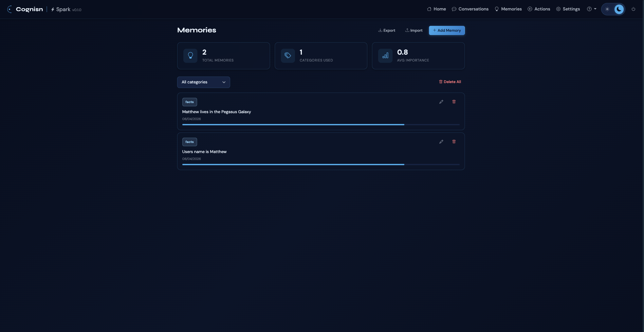Image resolution: width=644 pixels, height=332 pixels.
Task: Collapse the category filter selector
Action: click(224, 82)
